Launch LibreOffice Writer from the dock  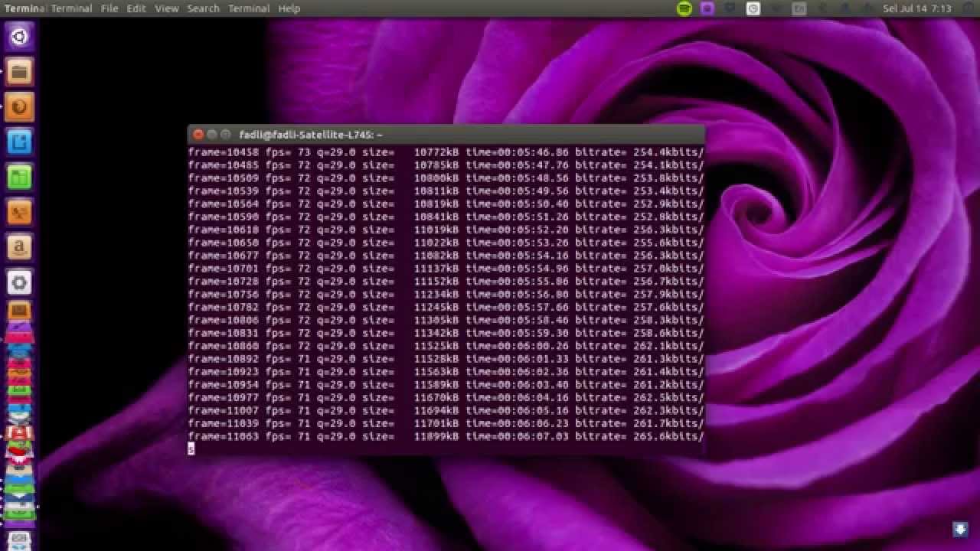[x=20, y=142]
